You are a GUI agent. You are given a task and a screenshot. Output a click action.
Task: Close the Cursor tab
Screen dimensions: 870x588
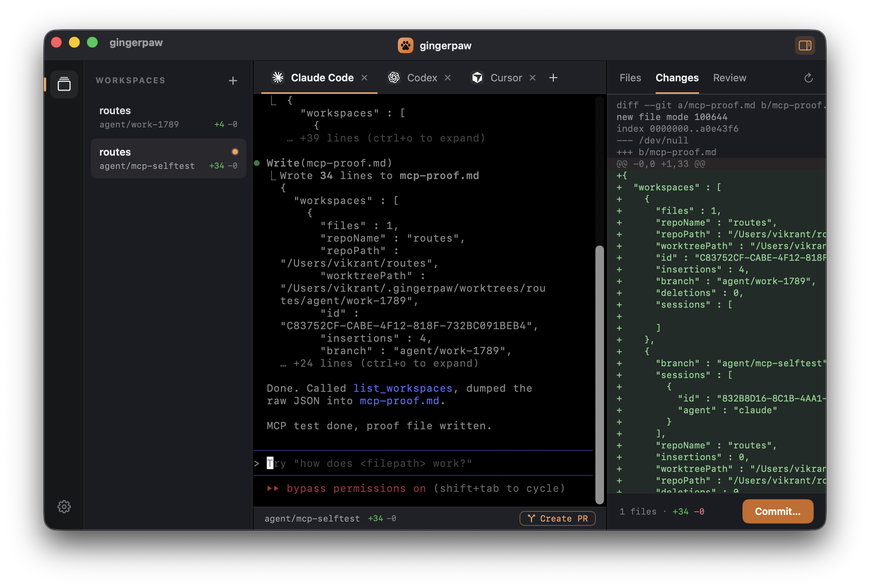coord(532,78)
